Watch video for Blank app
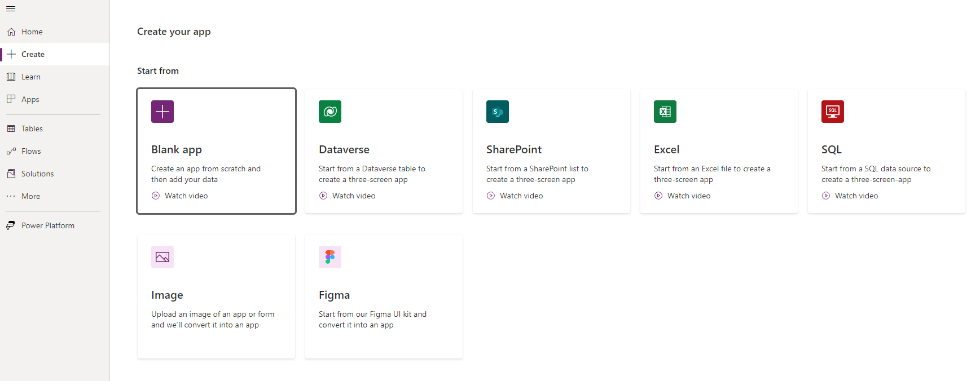Image resolution: width=980 pixels, height=381 pixels. 186,196
